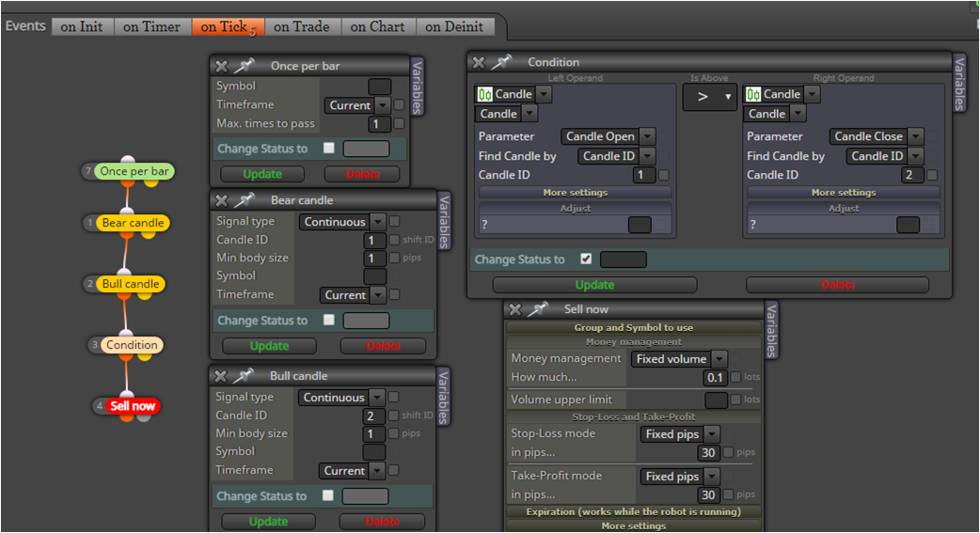The height and width of the screenshot is (533, 980).
Task: Click the Left Operand candle icon
Action: pyautogui.click(x=485, y=94)
